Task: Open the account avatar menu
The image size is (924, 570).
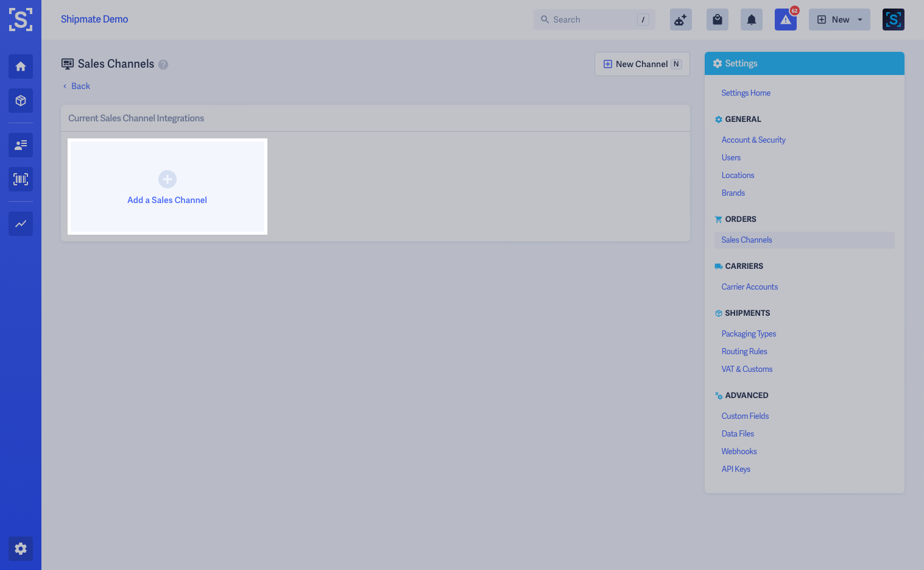Action: point(893,19)
